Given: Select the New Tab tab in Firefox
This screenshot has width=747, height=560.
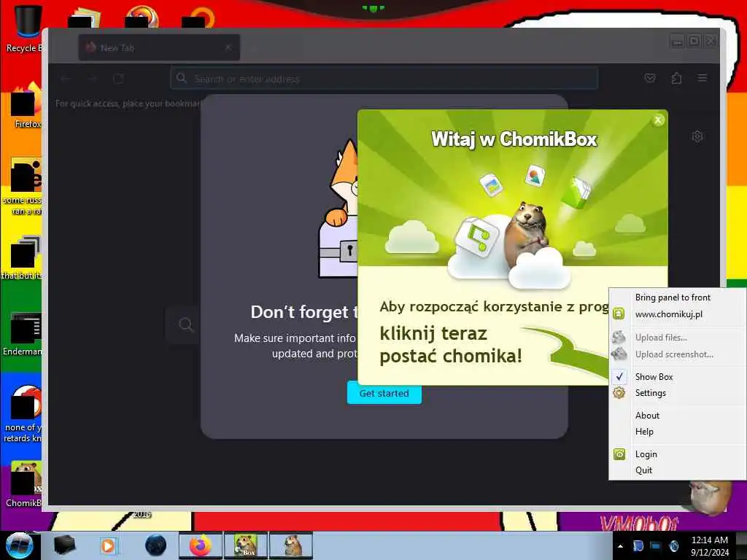Looking at the screenshot, I should tap(159, 47).
